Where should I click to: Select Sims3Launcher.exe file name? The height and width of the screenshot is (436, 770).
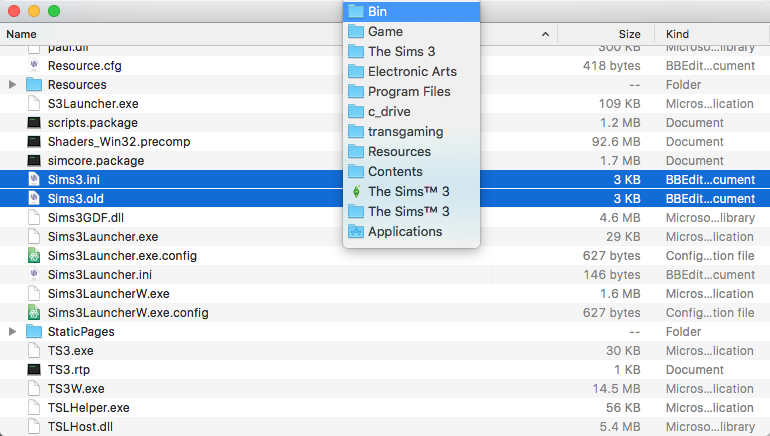[x=103, y=237]
